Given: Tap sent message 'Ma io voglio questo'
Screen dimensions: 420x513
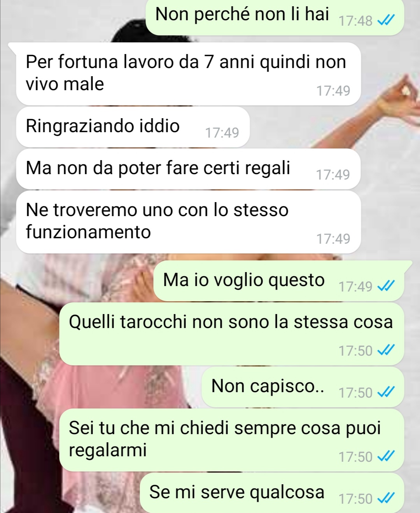Looking at the screenshot, I should click(x=278, y=281).
